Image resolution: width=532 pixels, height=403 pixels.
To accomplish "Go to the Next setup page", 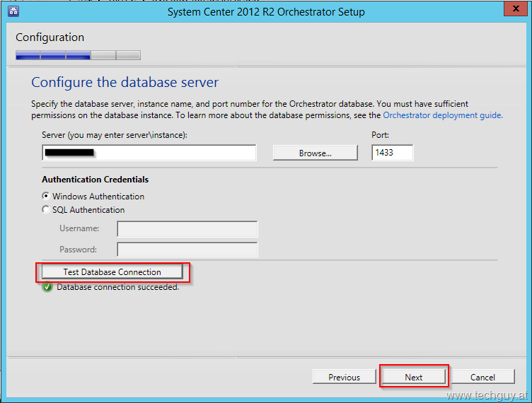I will (x=413, y=377).
